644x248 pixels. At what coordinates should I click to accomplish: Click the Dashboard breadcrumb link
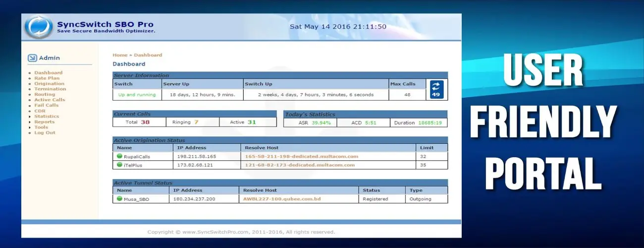pyautogui.click(x=148, y=55)
